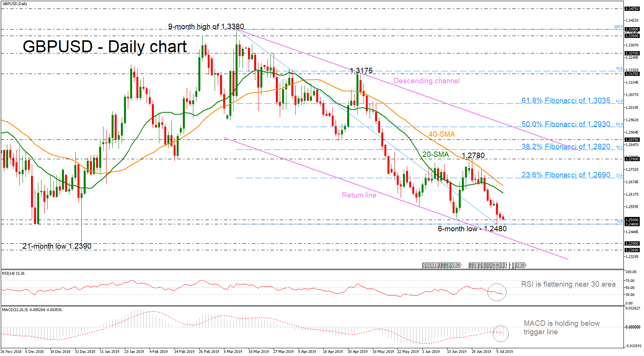Select the 'Return line' label
Image resolution: width=644 pixels, height=356 pixels.
pyautogui.click(x=359, y=195)
